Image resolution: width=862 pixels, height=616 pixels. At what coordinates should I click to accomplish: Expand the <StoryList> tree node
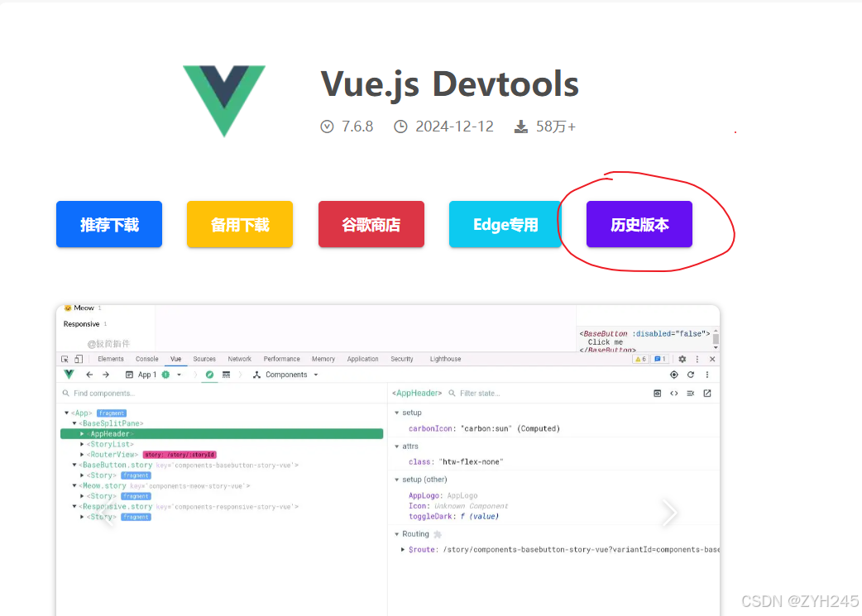pyautogui.click(x=82, y=444)
